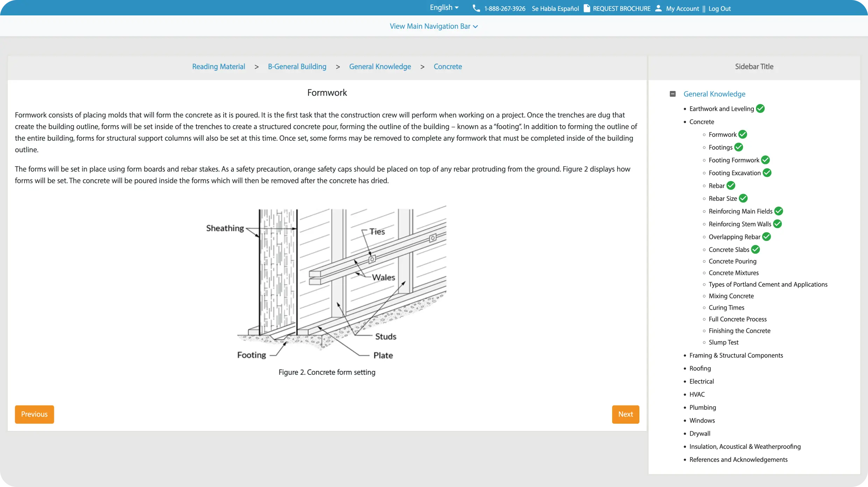Click the completion checkmark beside Formwork

(x=742, y=134)
